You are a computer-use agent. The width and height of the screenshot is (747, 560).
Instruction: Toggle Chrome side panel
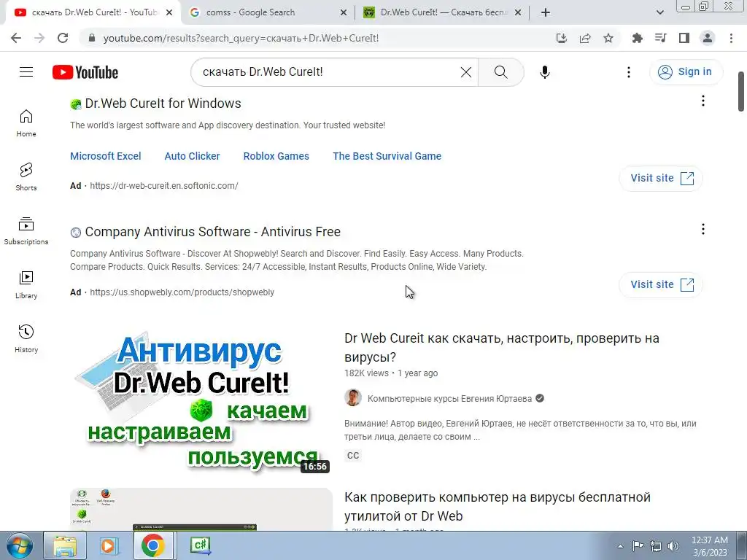[684, 38]
